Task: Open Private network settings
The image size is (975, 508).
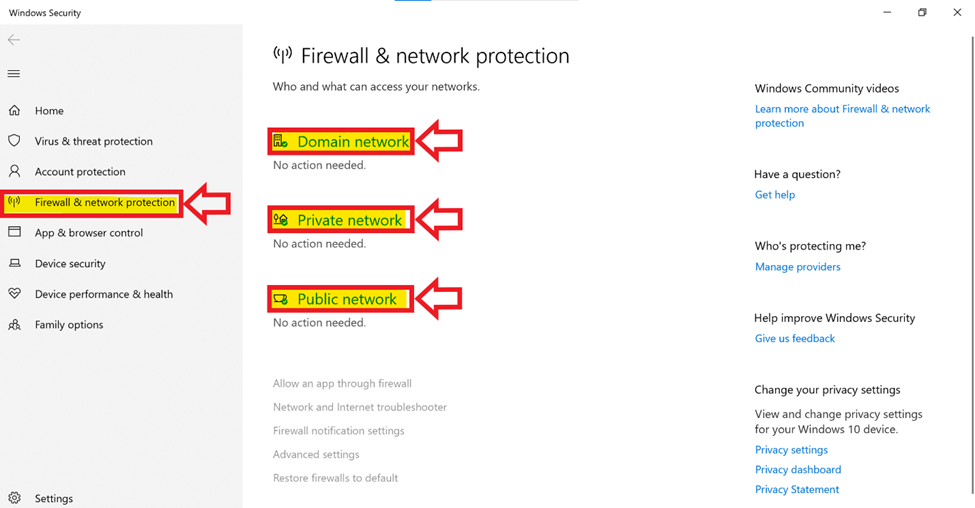Action: pos(349,220)
